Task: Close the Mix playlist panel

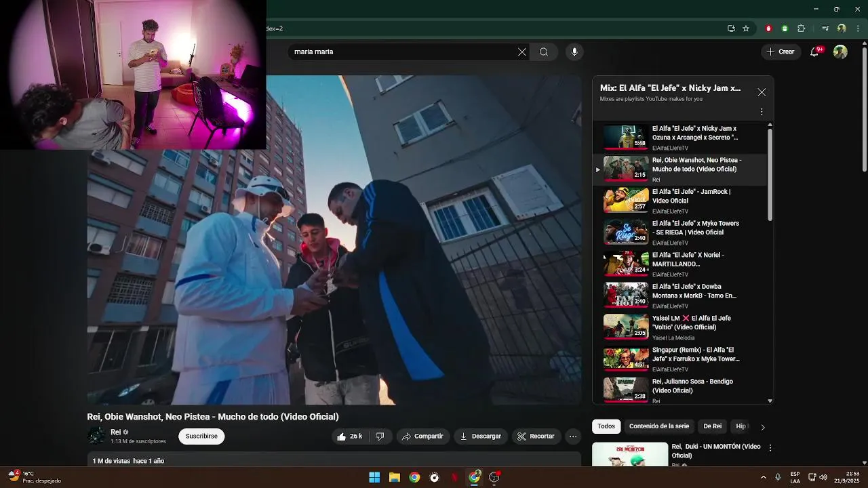Action: [762, 92]
